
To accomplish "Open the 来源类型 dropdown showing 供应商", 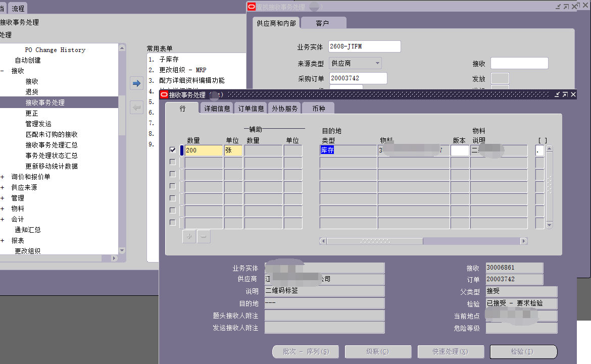I will tap(377, 63).
